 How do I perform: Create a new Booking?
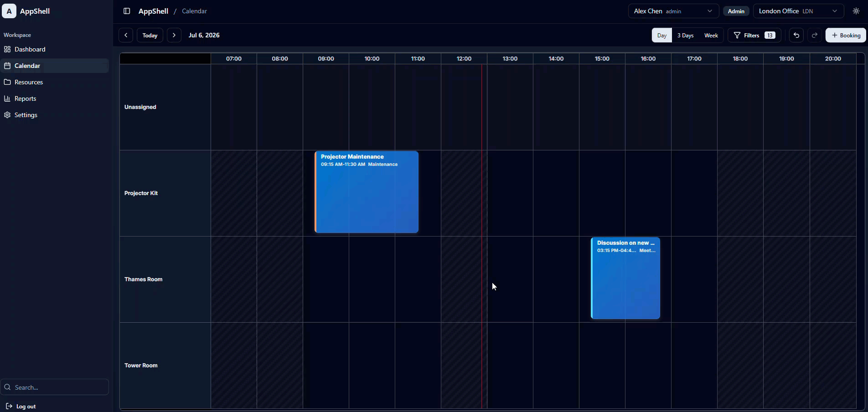coord(846,35)
